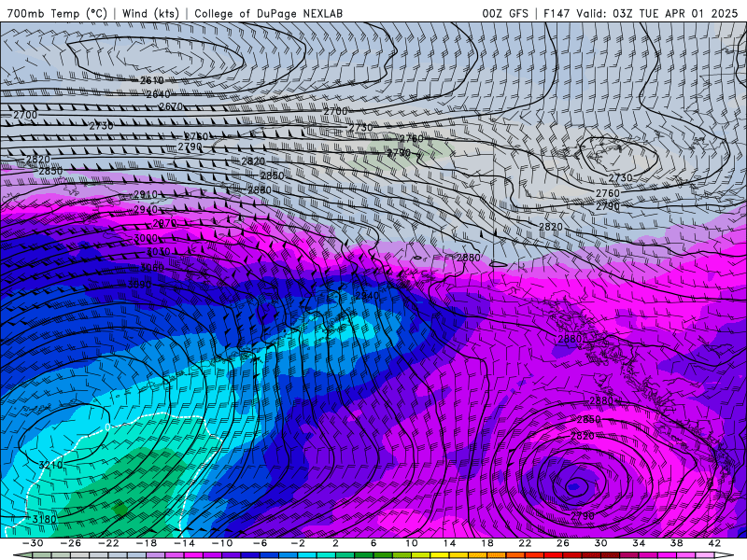
Task: Click the '0' label on white dashed isotherm
Action: point(107,427)
